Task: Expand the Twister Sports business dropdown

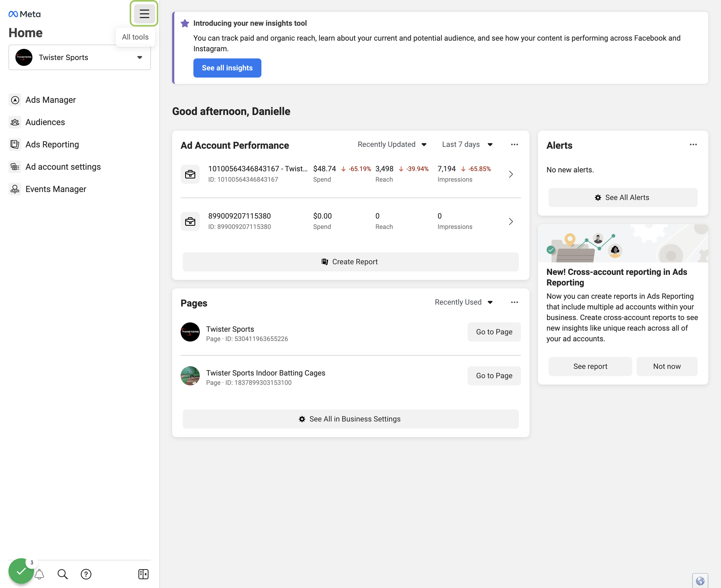Action: 80,57
